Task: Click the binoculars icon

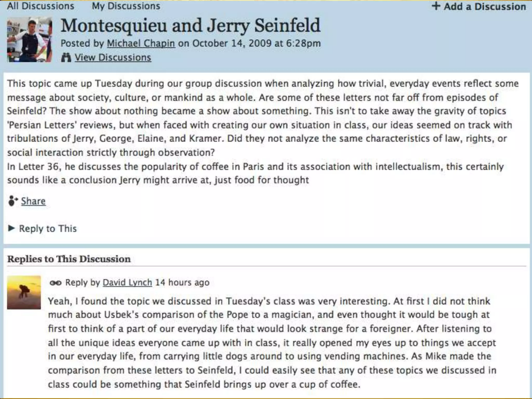Action: pyautogui.click(x=66, y=57)
